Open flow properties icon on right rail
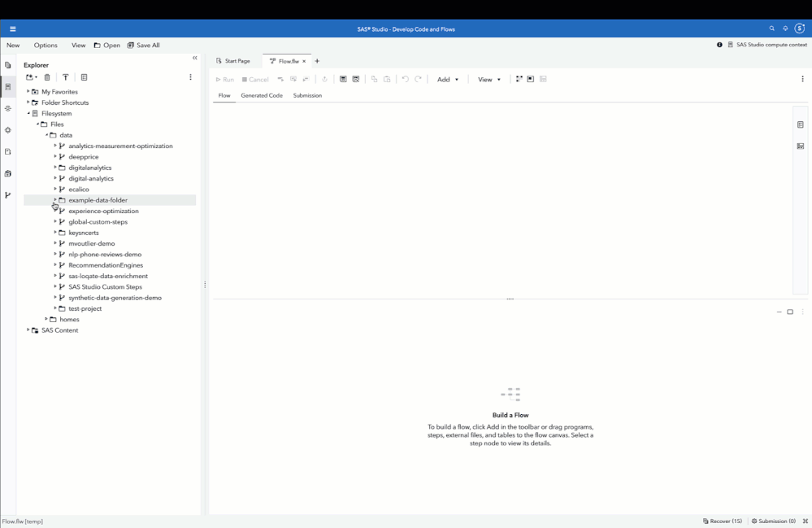This screenshot has height=528, width=812. pyautogui.click(x=801, y=124)
